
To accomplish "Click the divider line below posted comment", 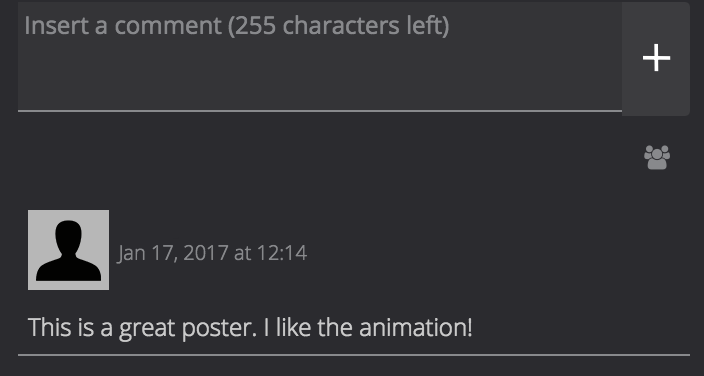I will pyautogui.click(x=354, y=355).
